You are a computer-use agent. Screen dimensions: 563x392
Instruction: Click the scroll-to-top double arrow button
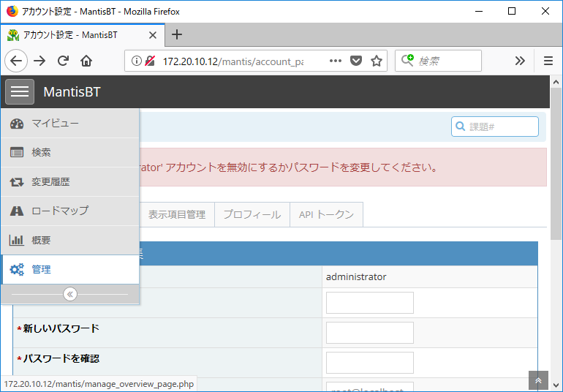click(538, 380)
